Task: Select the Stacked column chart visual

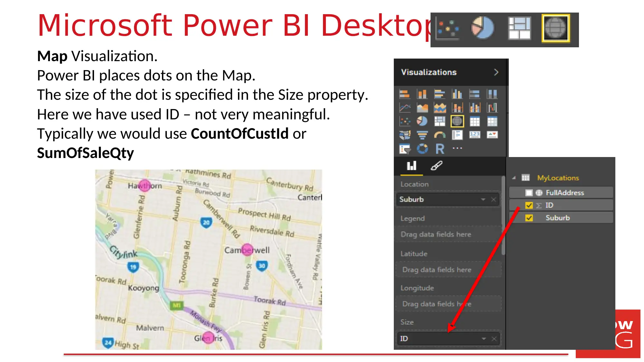Action: point(422,94)
